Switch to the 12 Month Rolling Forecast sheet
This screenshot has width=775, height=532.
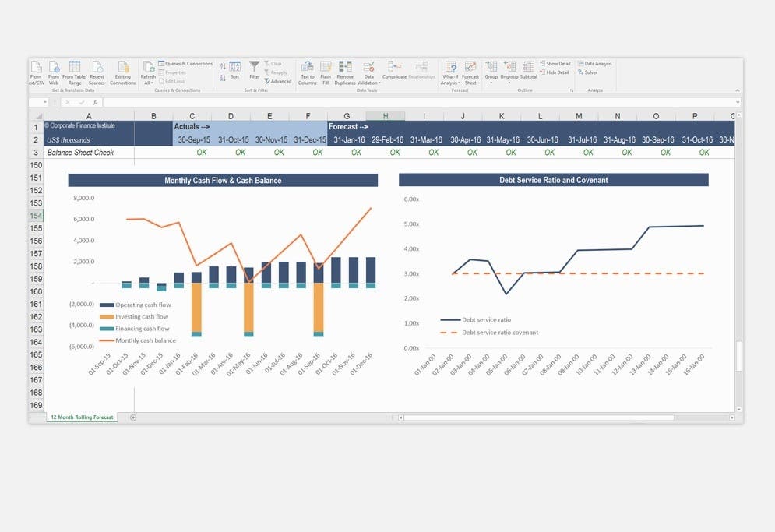[80, 417]
